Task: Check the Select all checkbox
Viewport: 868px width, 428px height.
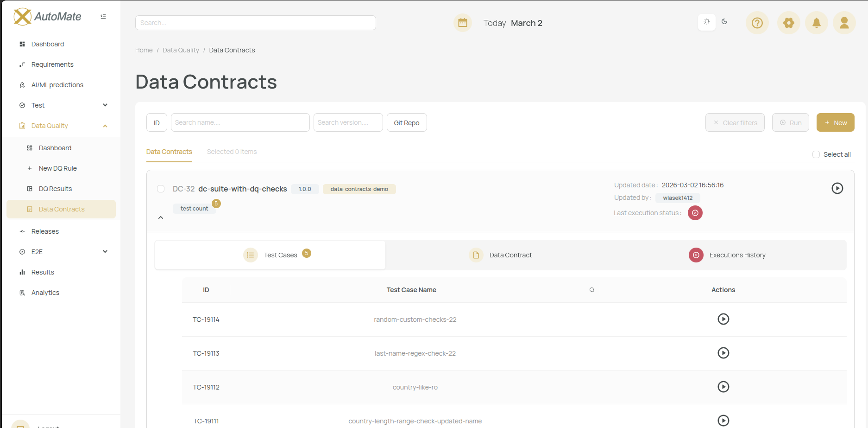Action: click(816, 154)
